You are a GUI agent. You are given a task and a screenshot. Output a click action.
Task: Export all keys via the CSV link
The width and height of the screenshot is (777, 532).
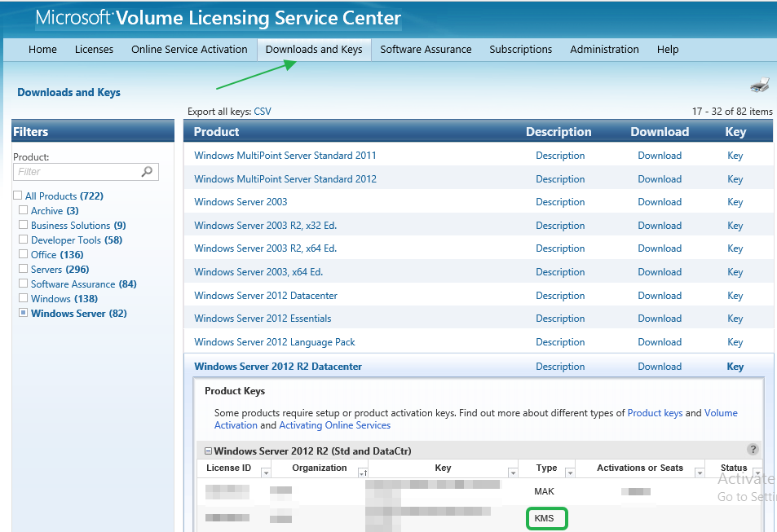tap(263, 112)
